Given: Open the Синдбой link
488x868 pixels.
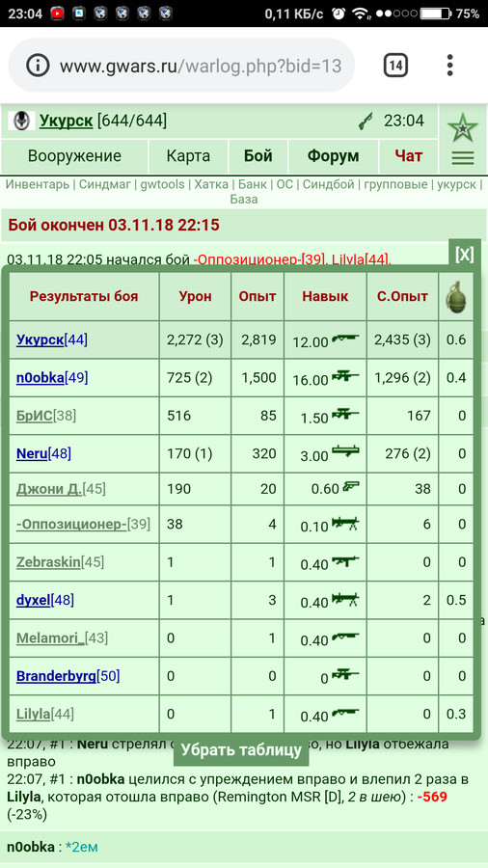Looking at the screenshot, I should click(328, 184).
